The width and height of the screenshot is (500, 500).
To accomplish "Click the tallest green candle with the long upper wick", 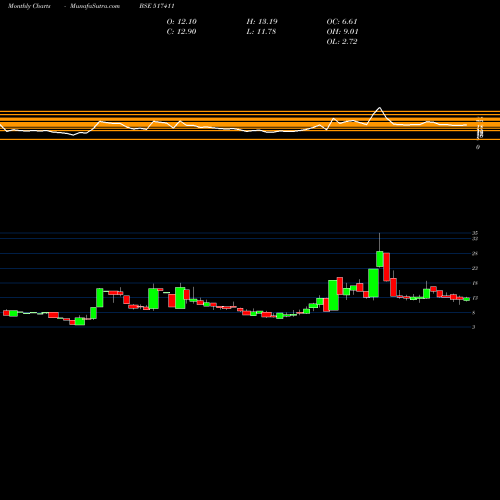I will (x=380, y=259).
